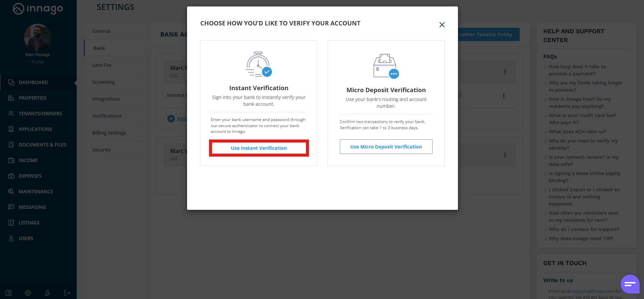Click support@innago.com email link
644x299 pixels.
click(593, 291)
